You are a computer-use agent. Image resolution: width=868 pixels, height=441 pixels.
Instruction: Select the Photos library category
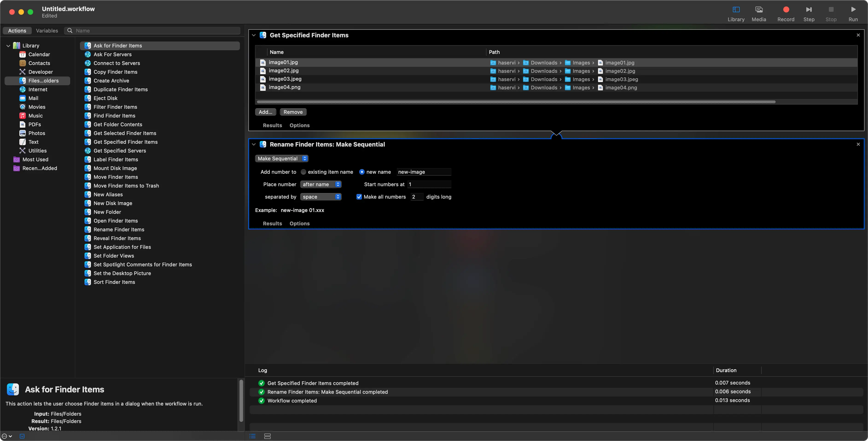pyautogui.click(x=37, y=133)
